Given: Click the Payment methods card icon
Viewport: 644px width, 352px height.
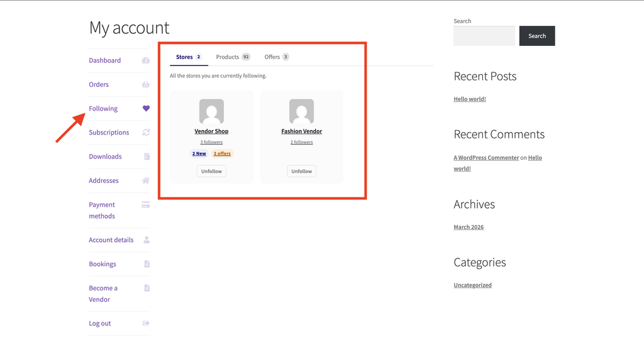Looking at the screenshot, I should tap(146, 205).
